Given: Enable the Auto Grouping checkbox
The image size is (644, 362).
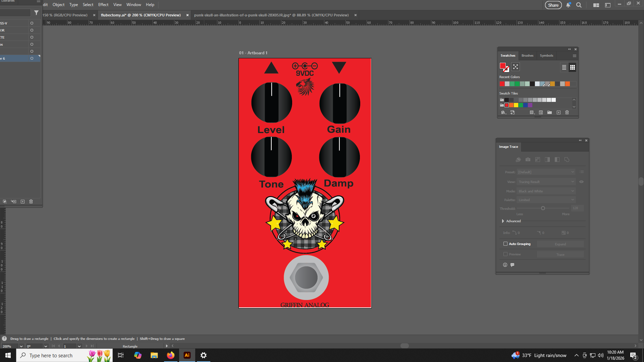Looking at the screenshot, I should click(x=505, y=244).
